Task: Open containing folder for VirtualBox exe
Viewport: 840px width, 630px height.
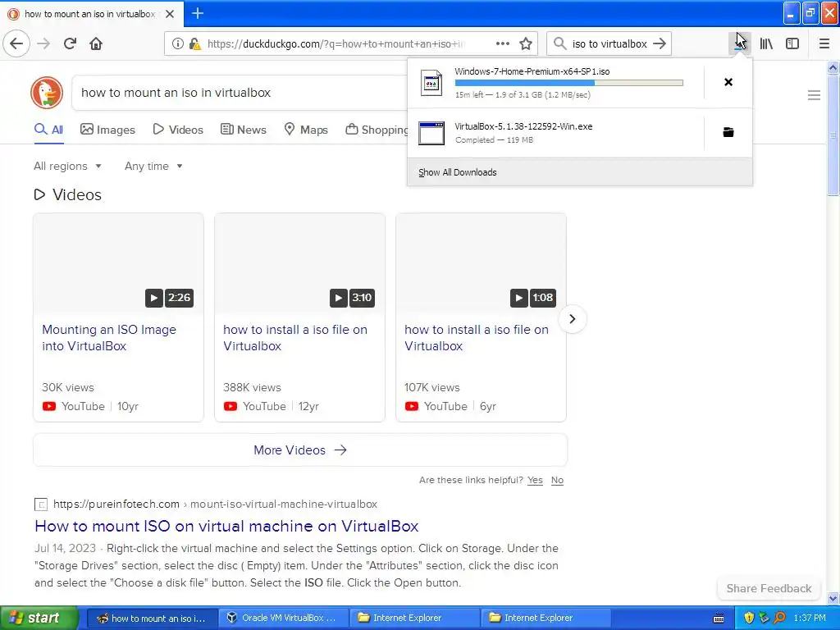Action: click(x=728, y=132)
